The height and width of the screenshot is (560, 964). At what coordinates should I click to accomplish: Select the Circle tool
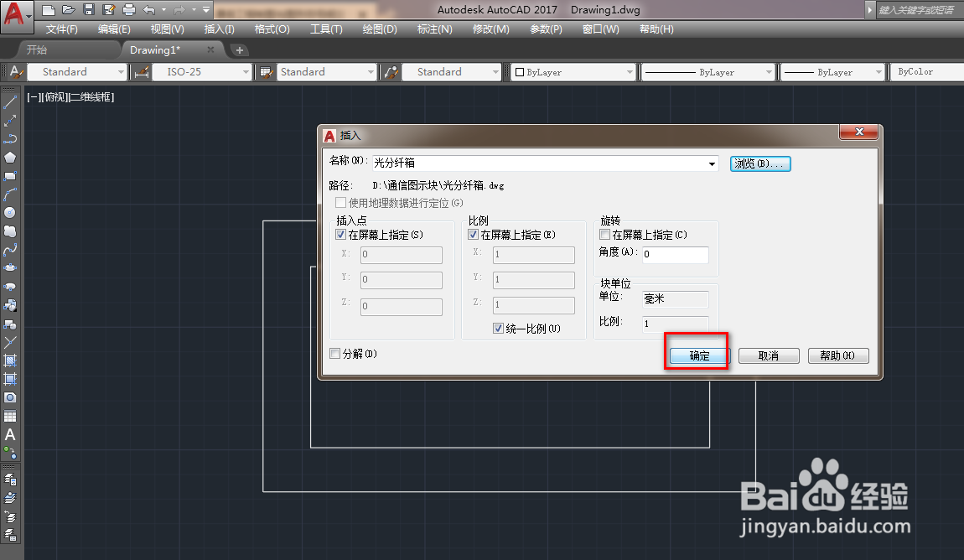10,213
